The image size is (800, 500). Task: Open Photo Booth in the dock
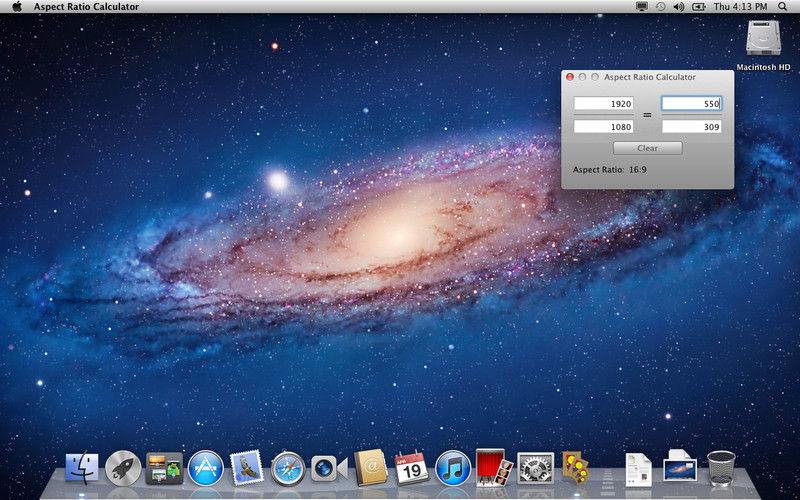tap(494, 467)
